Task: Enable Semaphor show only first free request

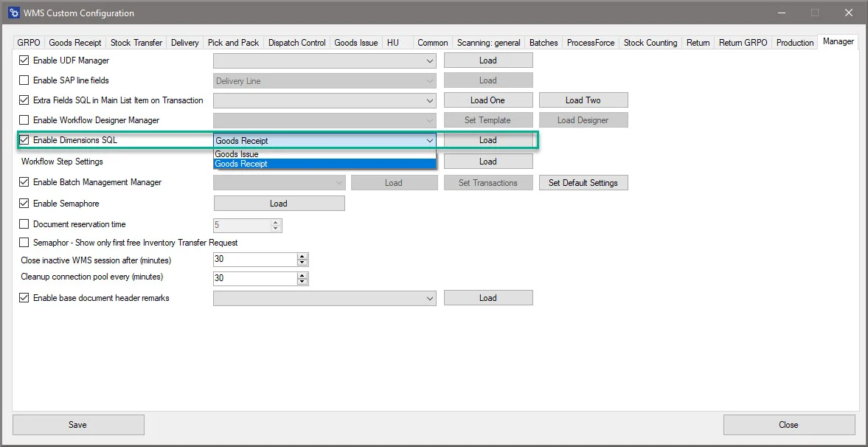Action: [24, 243]
